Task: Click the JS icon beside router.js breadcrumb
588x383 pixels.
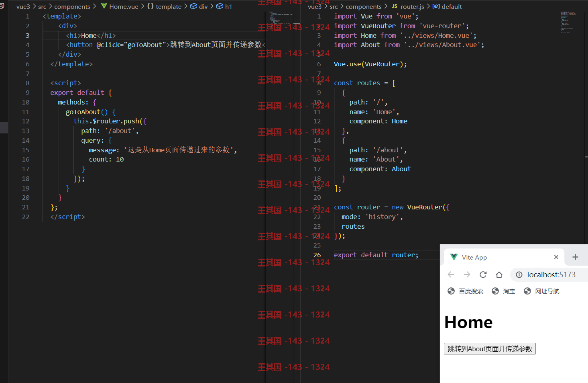Action: 395,6
